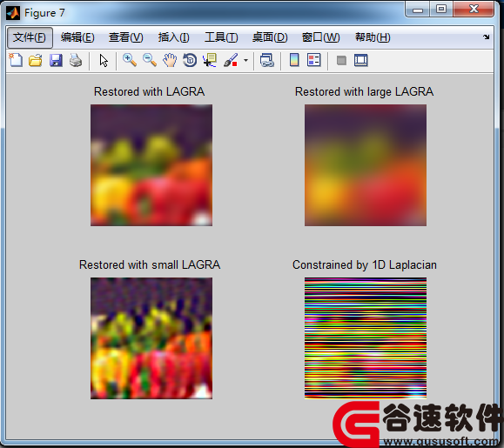Image resolution: width=504 pixels, height=448 pixels.
Task: Toggle the Data Cursor tool
Action: click(x=210, y=60)
